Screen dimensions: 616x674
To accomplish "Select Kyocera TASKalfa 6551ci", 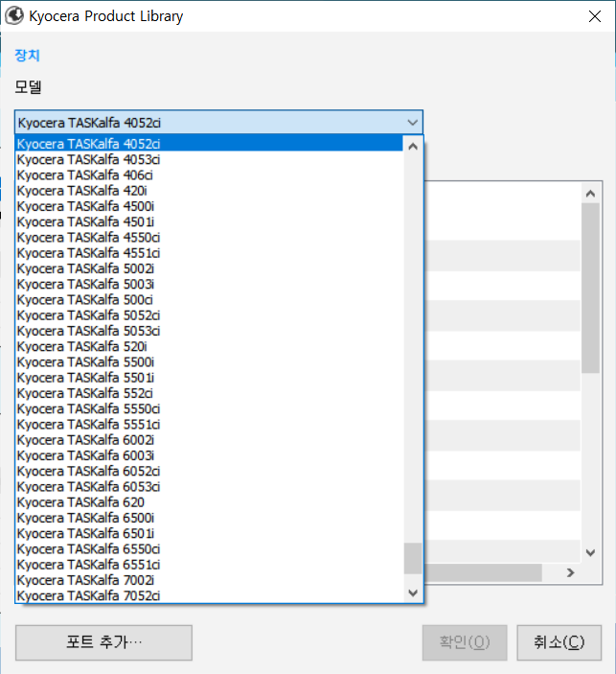I will [209, 565].
